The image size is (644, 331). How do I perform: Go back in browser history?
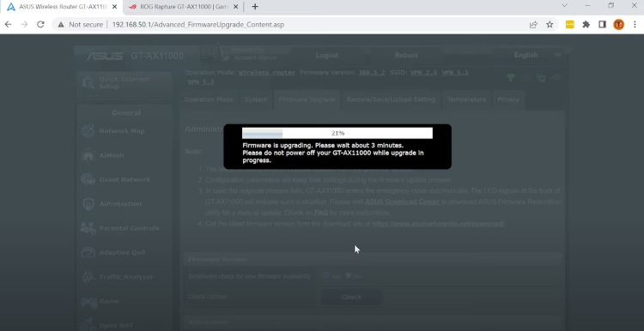pyautogui.click(x=9, y=25)
